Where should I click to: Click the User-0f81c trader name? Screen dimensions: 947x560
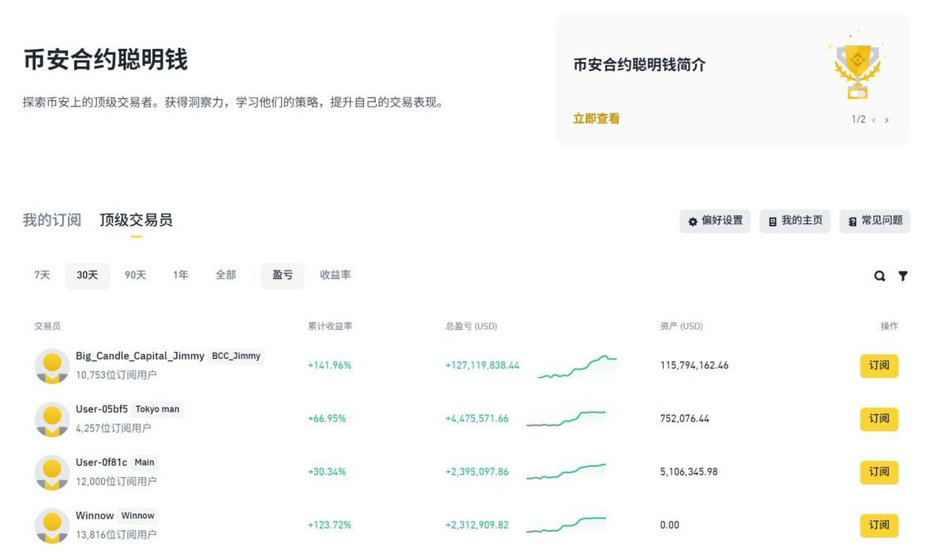tap(101, 462)
